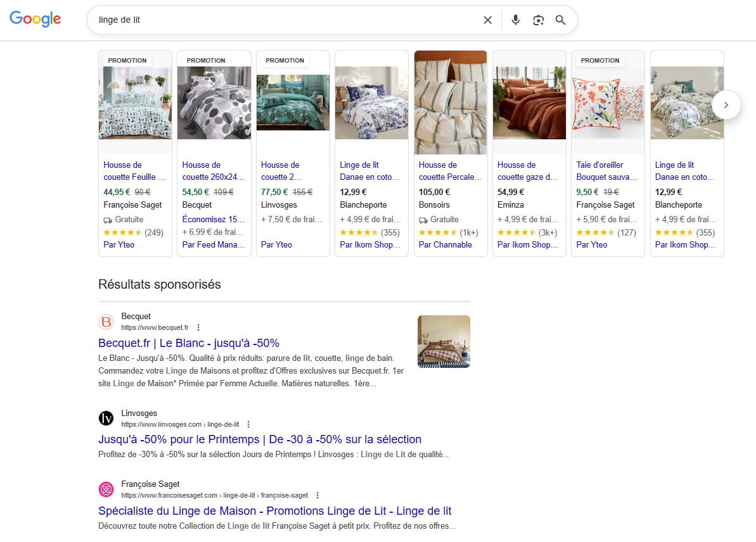756x542 pixels.
Task: Click the 44,95 € price text
Action: 117,192
